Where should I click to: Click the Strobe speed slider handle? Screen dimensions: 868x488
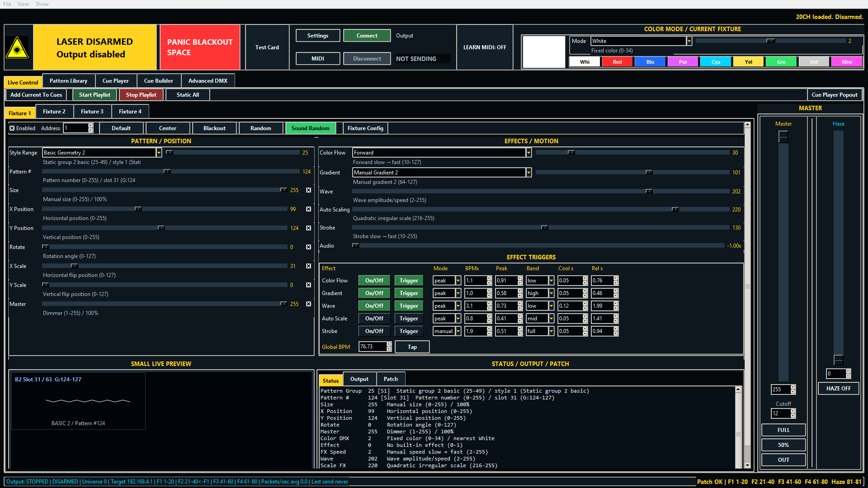544,227
